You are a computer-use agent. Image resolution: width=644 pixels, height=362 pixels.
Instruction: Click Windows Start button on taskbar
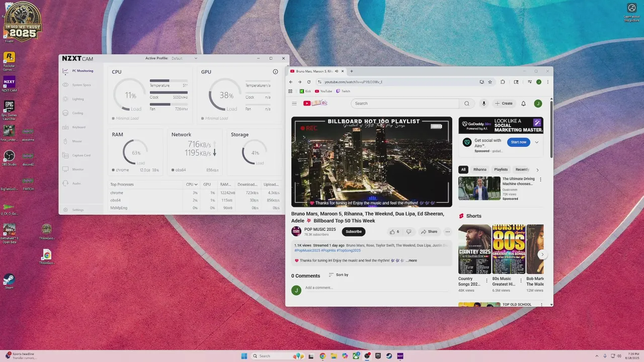click(244, 356)
